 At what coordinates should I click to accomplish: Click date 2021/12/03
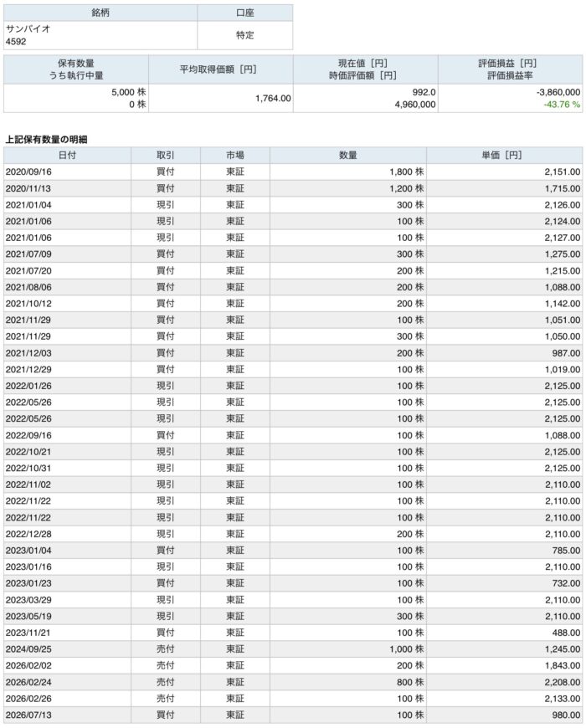click(28, 353)
